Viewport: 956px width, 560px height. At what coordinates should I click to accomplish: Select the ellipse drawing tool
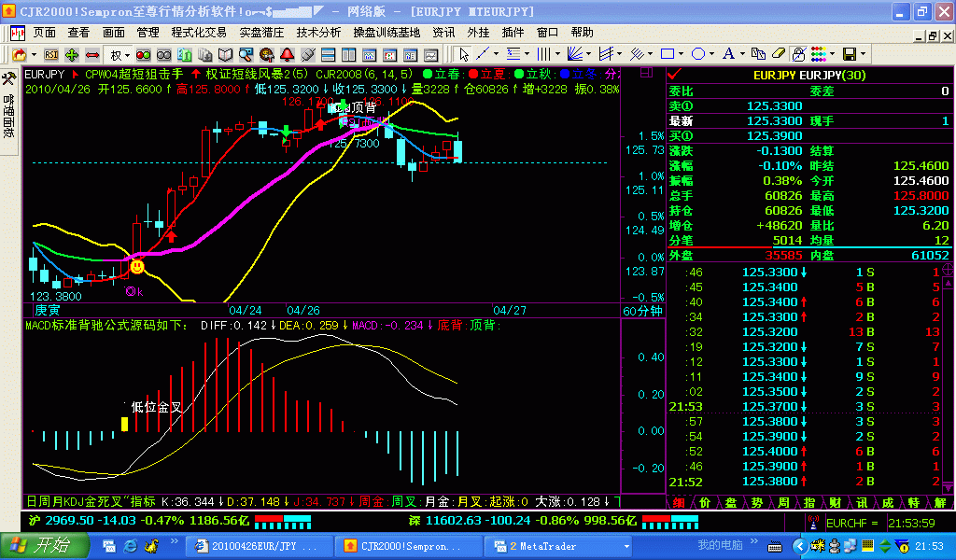click(x=698, y=54)
